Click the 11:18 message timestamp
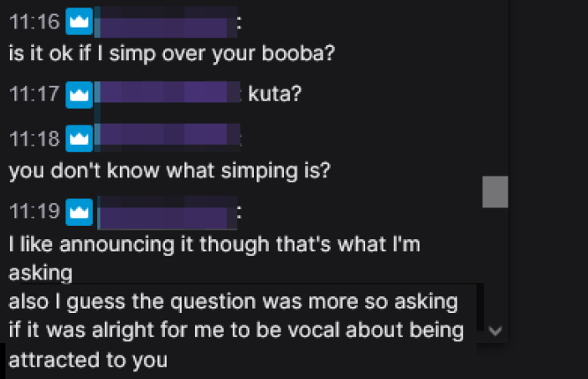The height and width of the screenshot is (379, 588). 34,138
